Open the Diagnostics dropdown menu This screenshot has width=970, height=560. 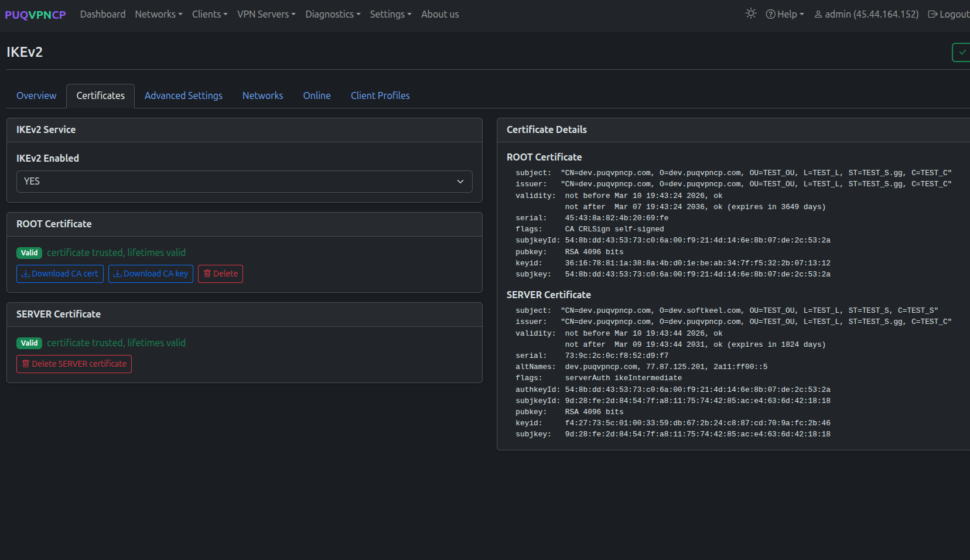tap(333, 14)
